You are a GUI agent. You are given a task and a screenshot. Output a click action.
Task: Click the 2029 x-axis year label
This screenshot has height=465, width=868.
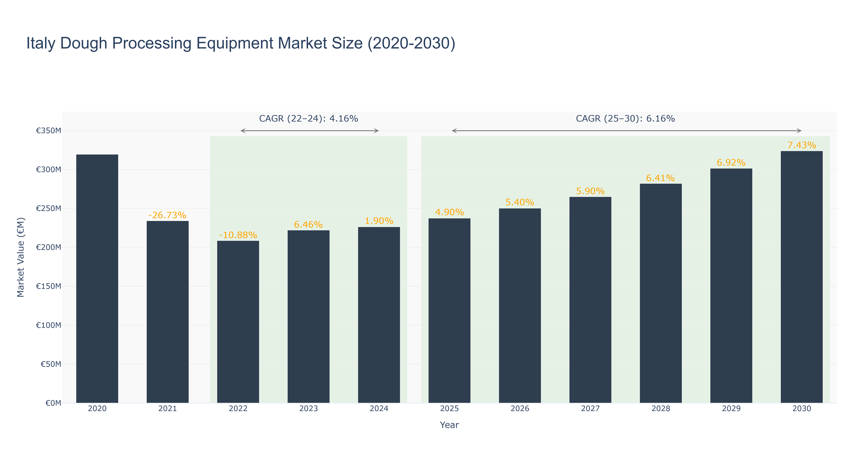731,409
